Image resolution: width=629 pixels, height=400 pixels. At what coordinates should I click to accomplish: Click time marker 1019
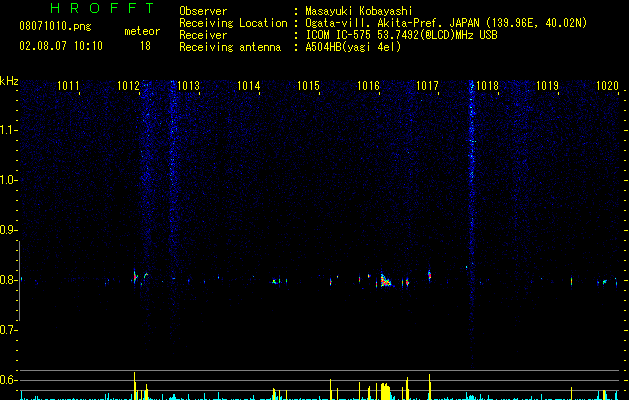pos(547,86)
